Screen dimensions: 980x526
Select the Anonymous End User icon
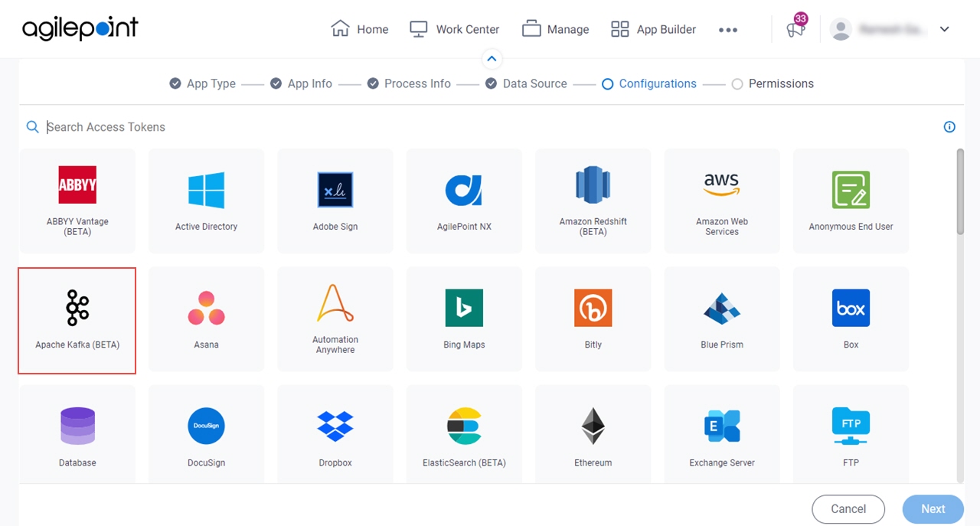point(851,190)
